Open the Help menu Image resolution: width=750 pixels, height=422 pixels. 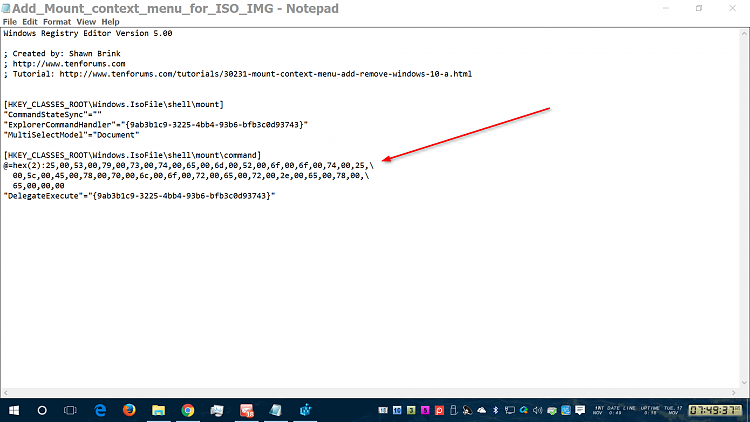point(110,22)
